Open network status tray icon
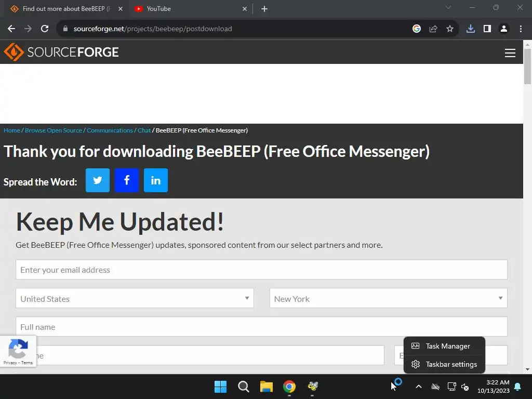 pos(451,387)
